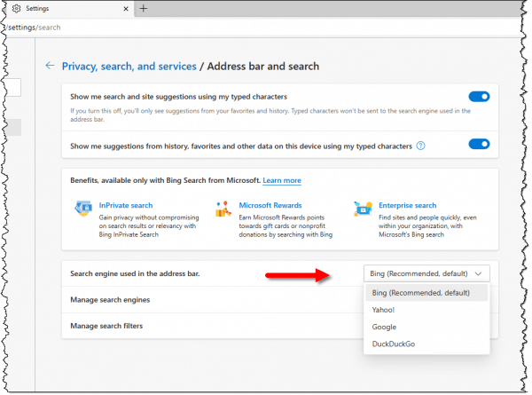Open the Privacy, search, and services breadcrumb
This screenshot has height=395, width=532.
pos(129,67)
